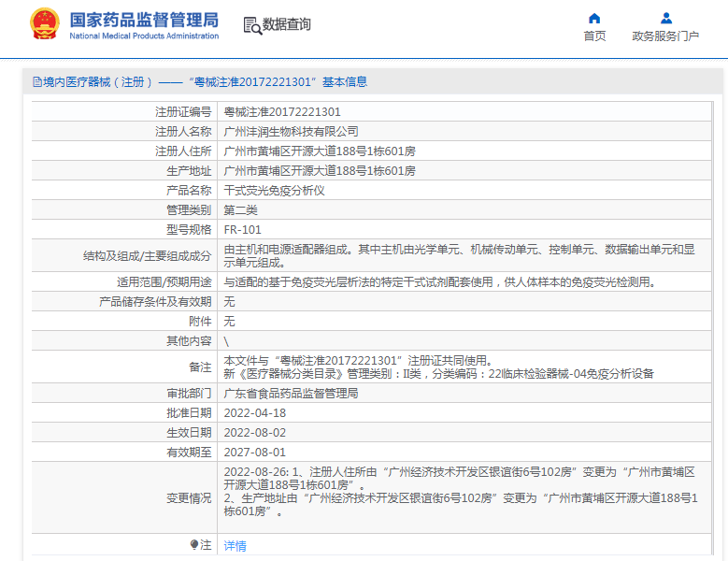Click the 产品名称 label
This screenshot has width=728, height=561.
[x=189, y=191]
